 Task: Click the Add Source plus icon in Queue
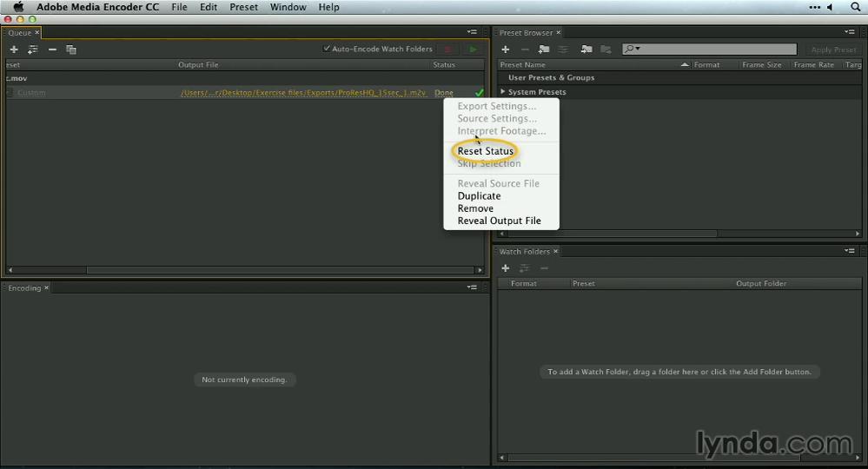coord(14,50)
